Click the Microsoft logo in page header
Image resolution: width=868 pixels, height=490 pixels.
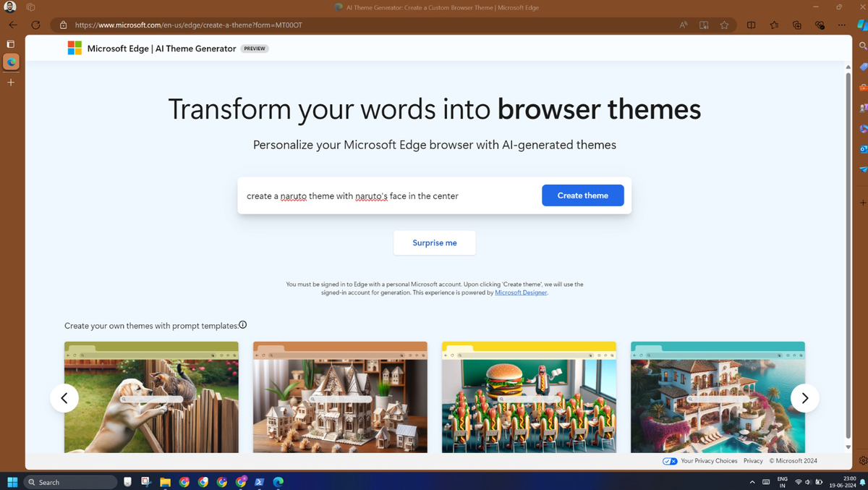(75, 48)
